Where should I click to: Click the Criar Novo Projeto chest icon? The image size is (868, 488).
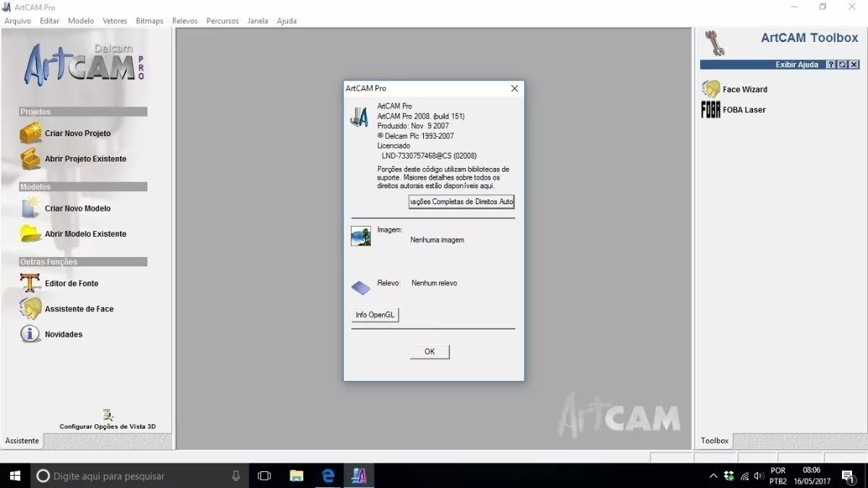30,134
